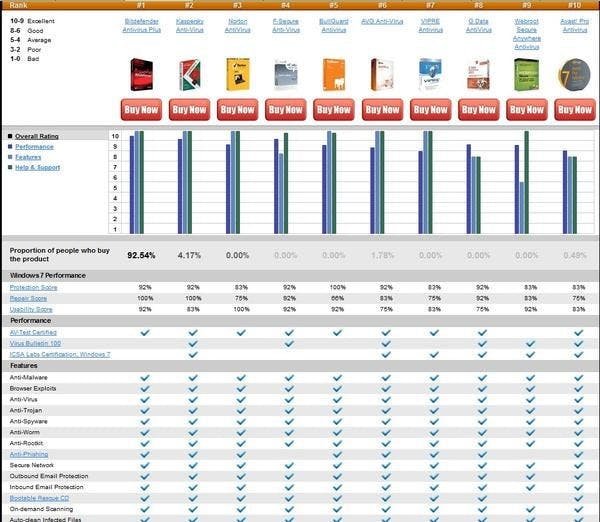This screenshot has height=522, width=600.
Task: Open ICSA Labs Certification: Windows 7 link
Action: (x=60, y=354)
